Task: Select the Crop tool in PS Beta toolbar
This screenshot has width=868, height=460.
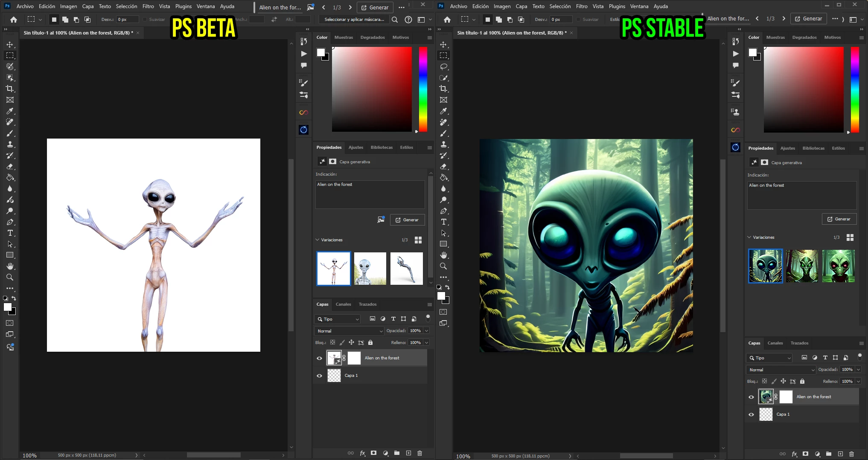Action: pyautogui.click(x=10, y=89)
